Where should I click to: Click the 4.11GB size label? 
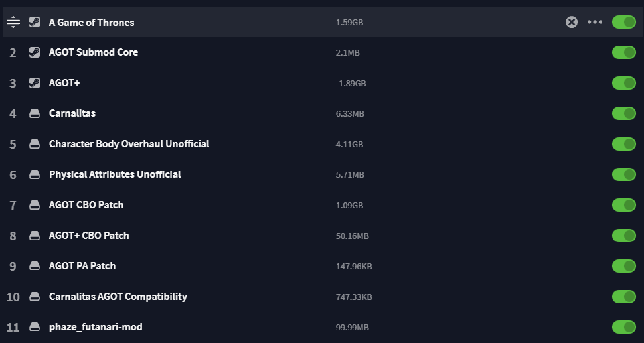[x=349, y=145]
